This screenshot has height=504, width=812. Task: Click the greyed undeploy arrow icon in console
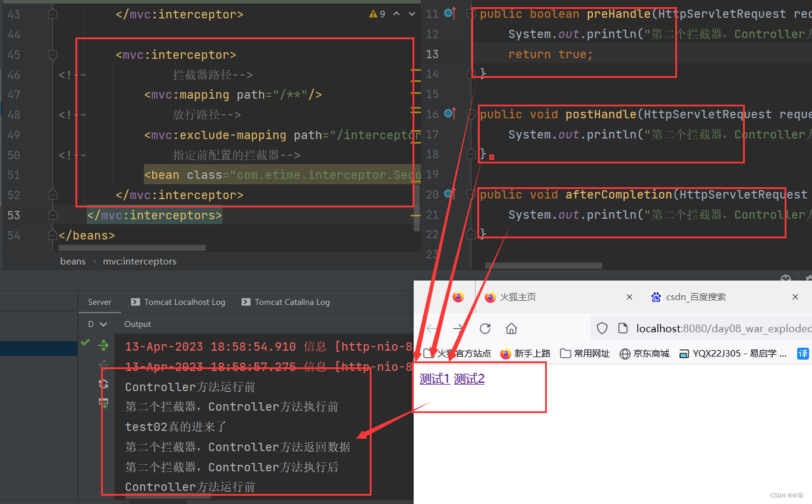(x=103, y=364)
